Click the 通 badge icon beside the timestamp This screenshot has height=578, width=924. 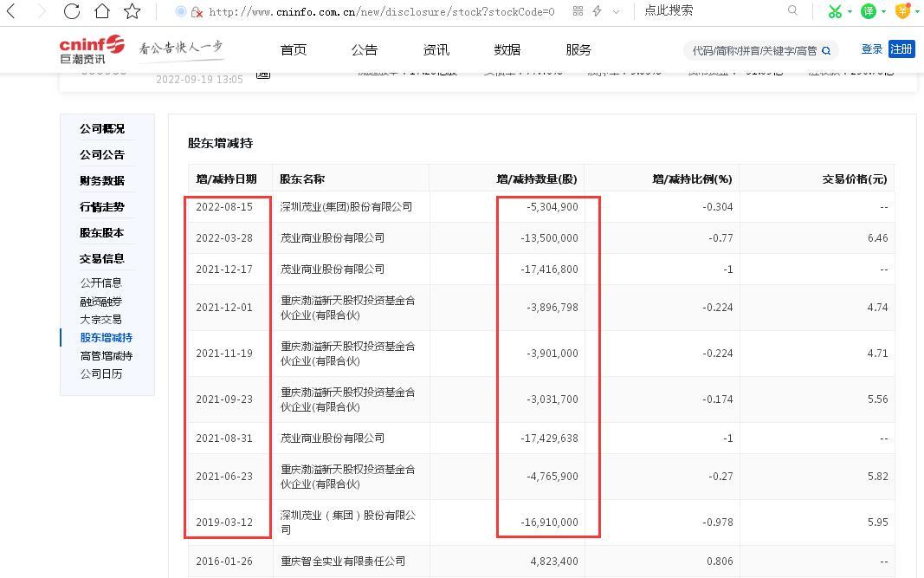pos(262,75)
